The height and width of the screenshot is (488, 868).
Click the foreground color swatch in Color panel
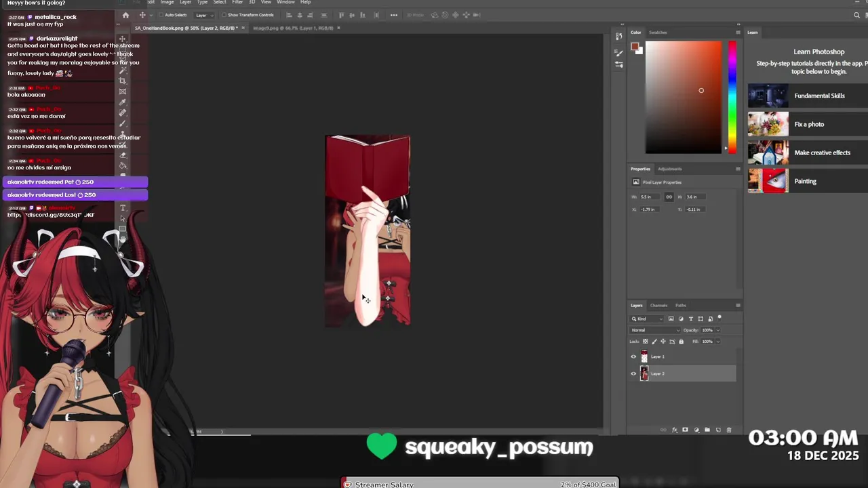[635, 46]
